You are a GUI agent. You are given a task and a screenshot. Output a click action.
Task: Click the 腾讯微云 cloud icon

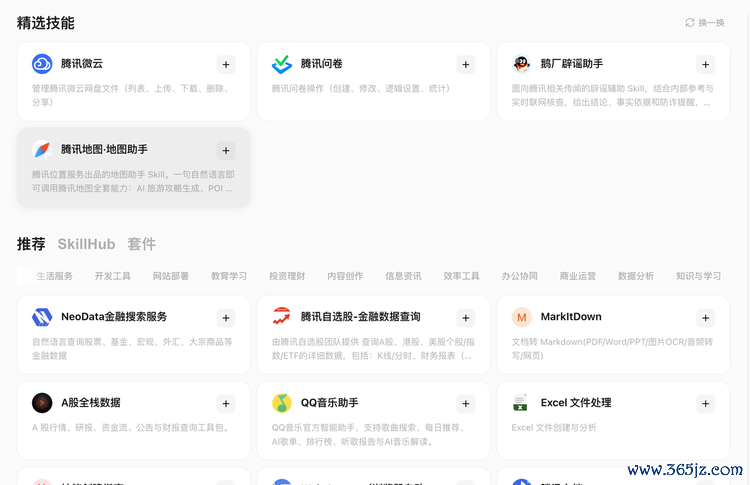42,64
